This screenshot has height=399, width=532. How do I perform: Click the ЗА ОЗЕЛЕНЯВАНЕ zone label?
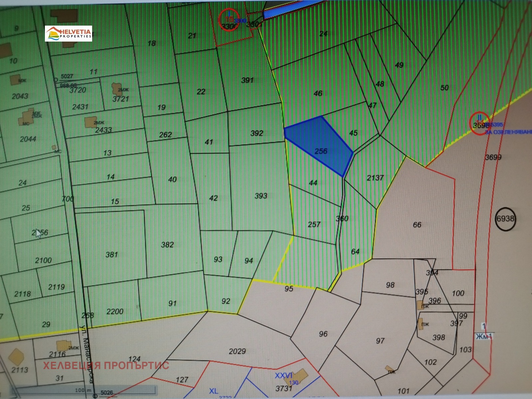[x=508, y=132]
